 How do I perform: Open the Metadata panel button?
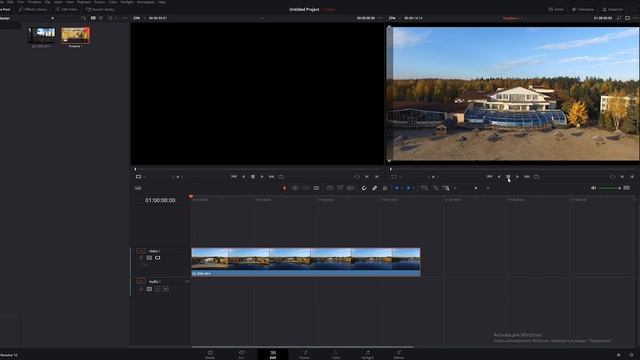click(x=583, y=9)
